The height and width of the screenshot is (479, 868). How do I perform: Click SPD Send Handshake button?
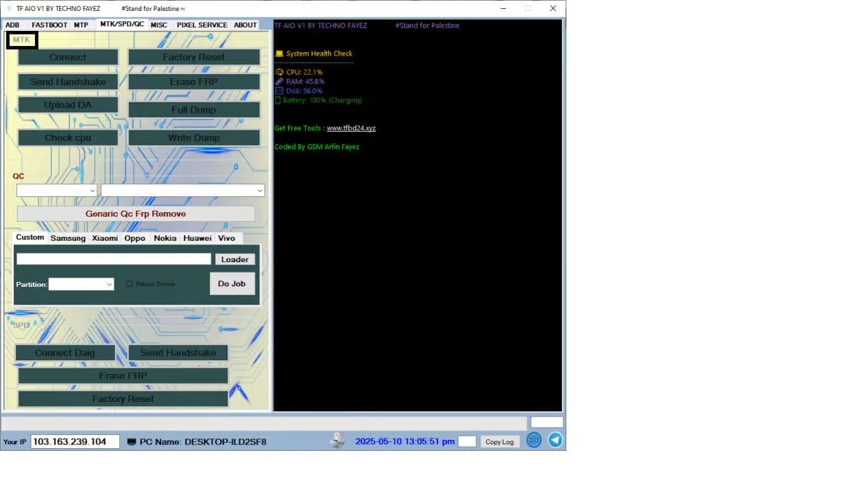pos(178,353)
